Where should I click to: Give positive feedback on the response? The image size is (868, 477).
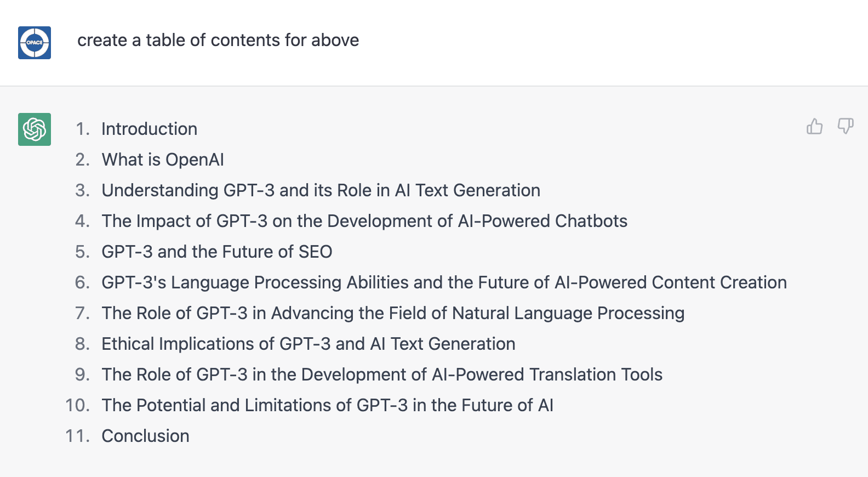click(x=814, y=126)
